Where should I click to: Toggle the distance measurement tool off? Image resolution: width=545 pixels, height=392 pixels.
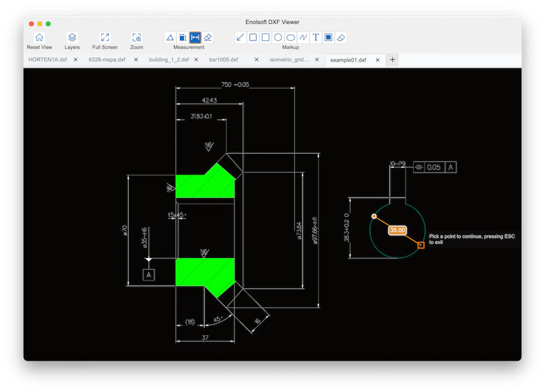[195, 37]
